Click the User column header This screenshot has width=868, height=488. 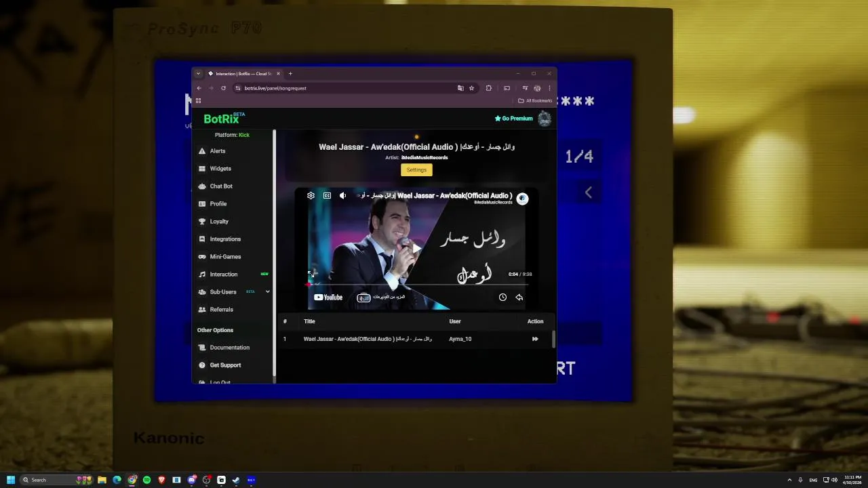454,321
